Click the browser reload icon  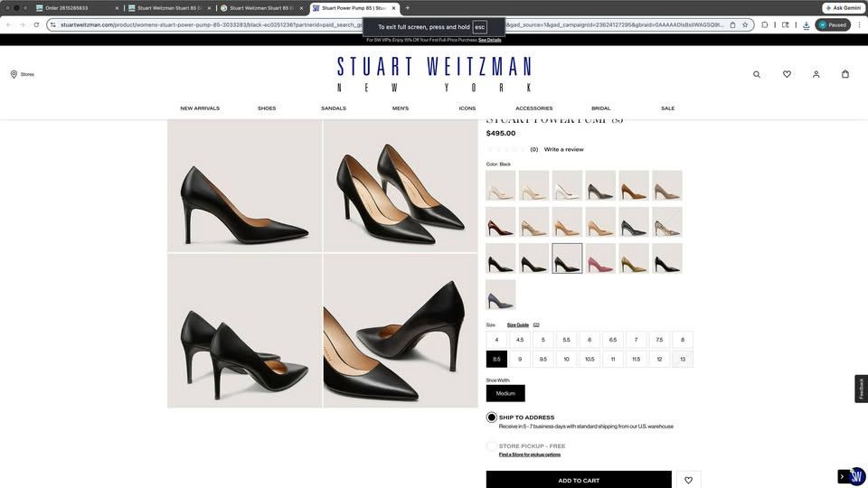tap(36, 25)
